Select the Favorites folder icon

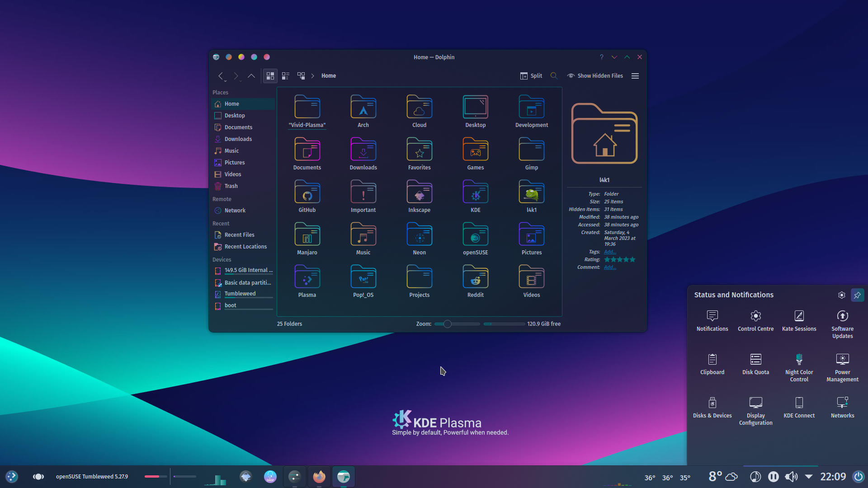click(x=419, y=149)
